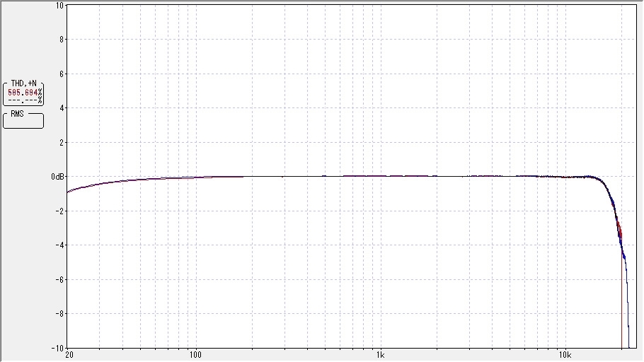Click the 20 frequency axis label
This screenshot has width=644, height=362.
pyautogui.click(x=69, y=355)
